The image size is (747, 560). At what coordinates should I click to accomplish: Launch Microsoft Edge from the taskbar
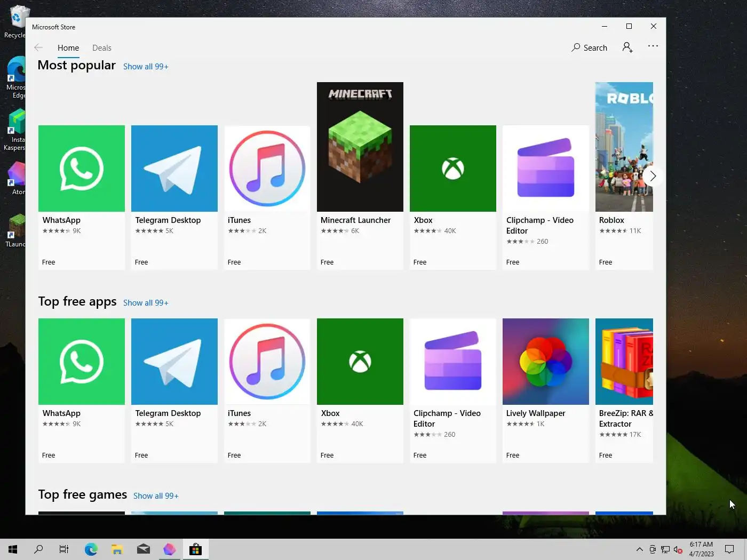point(91,549)
